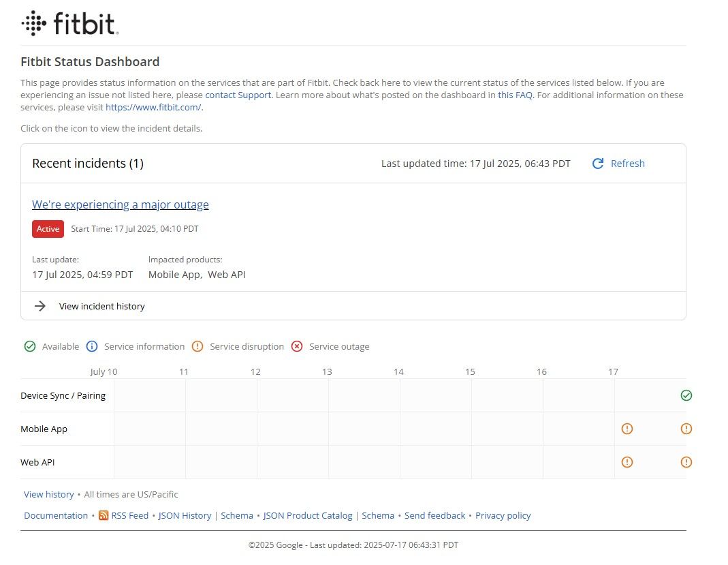
Task: Click the RSS Feed orange icon
Action: pyautogui.click(x=104, y=516)
